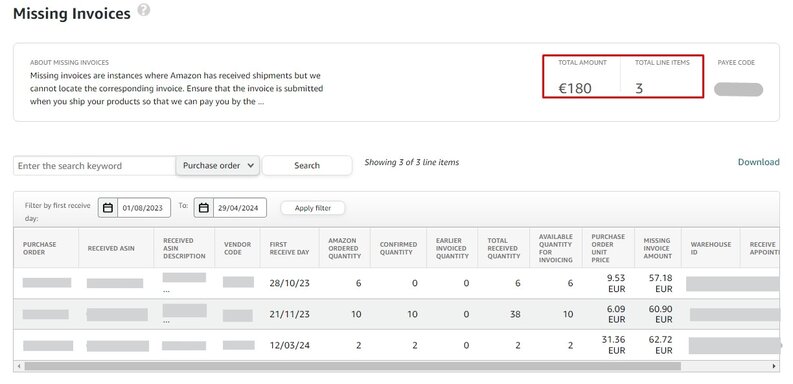The height and width of the screenshot is (384, 793).
Task: Click the 57.18 EUR missing invoice amount
Action: (660, 283)
